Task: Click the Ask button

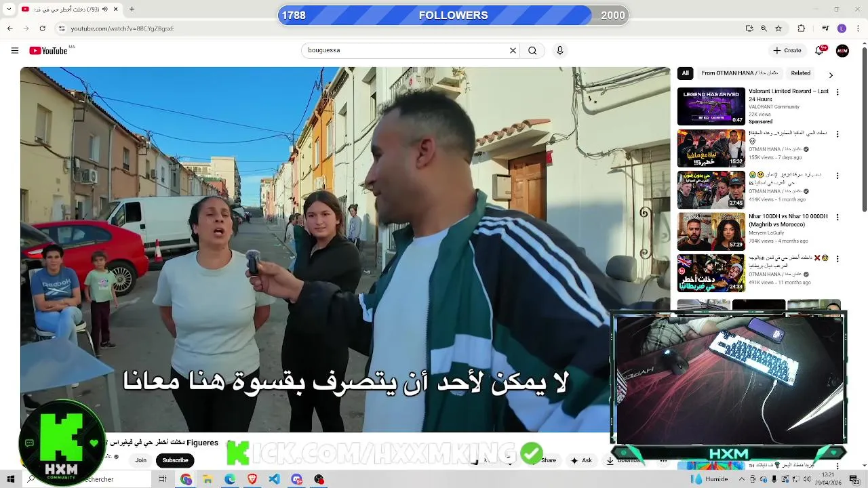Action: [x=581, y=460]
